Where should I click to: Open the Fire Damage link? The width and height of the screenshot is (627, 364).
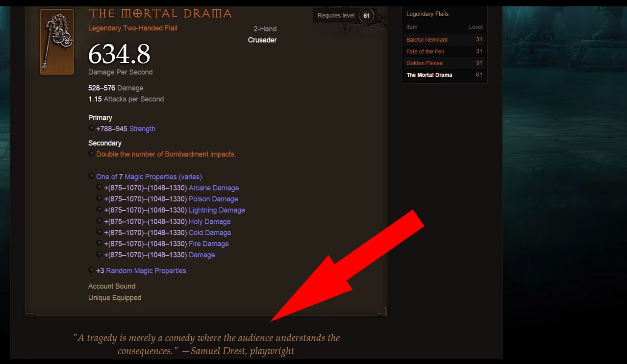point(209,244)
